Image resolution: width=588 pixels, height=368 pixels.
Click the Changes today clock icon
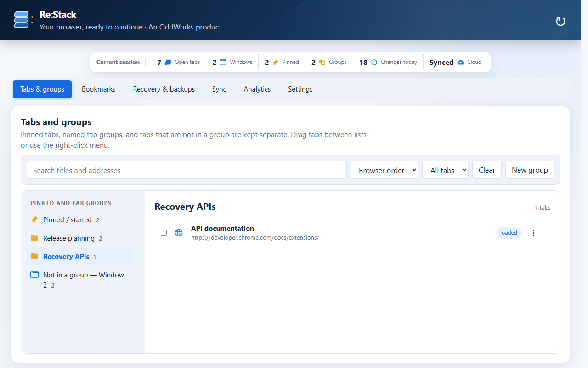pos(374,62)
